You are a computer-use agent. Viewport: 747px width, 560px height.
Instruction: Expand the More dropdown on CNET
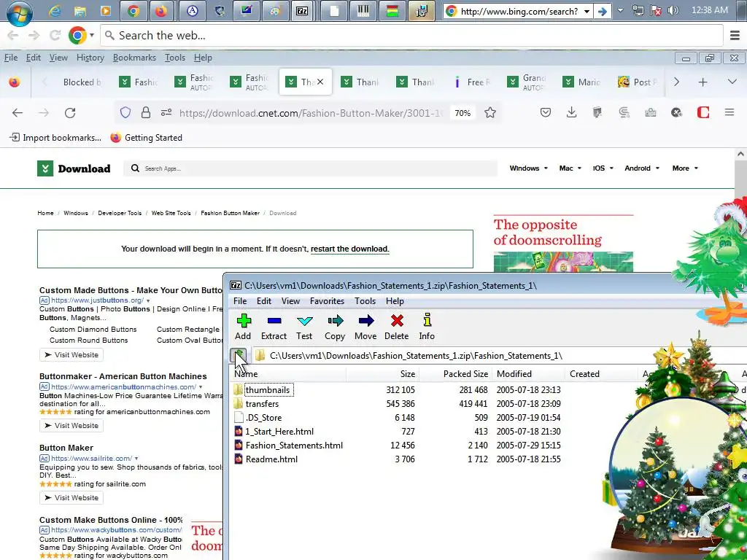[x=685, y=168]
